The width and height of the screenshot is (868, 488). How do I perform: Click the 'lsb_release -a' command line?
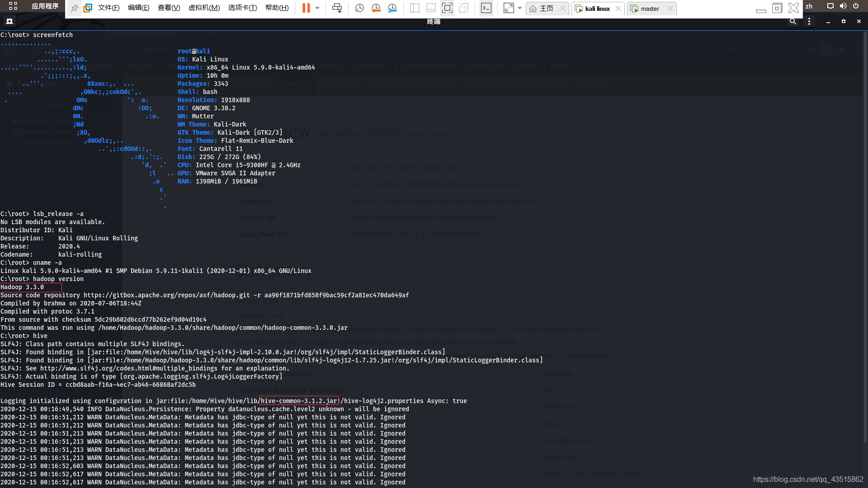(x=42, y=214)
